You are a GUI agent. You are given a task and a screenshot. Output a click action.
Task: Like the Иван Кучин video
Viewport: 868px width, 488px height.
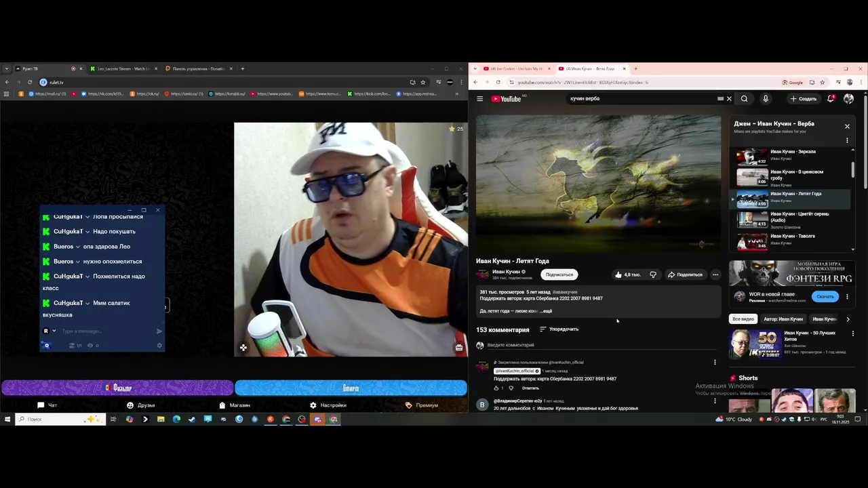pyautogui.click(x=628, y=274)
